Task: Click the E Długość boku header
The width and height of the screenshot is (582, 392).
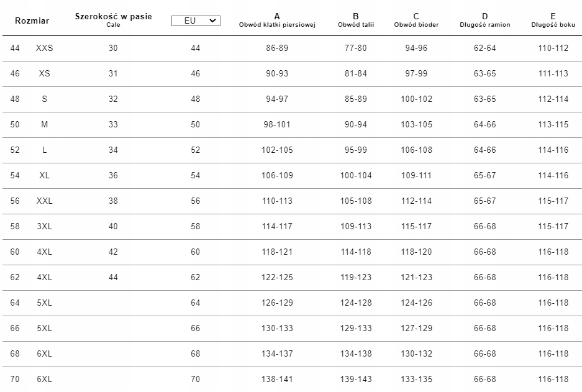Action: coord(553,20)
